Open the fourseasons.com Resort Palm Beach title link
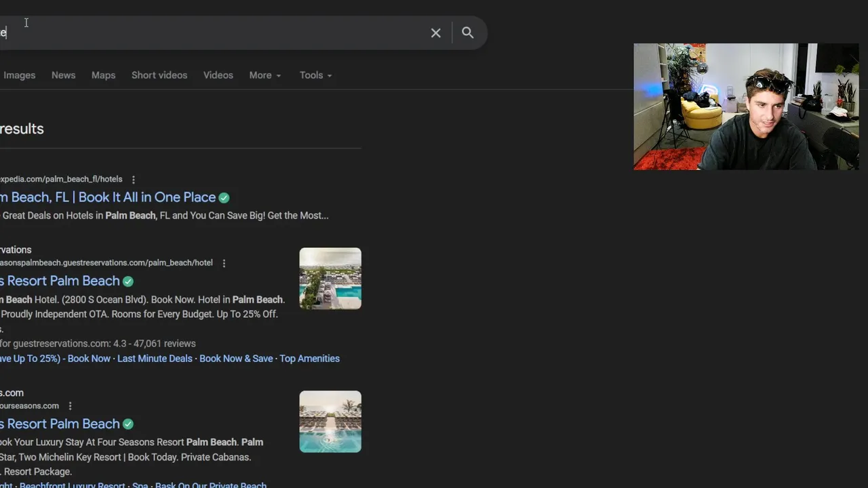Screen dimensions: 868x488 pos(60,424)
